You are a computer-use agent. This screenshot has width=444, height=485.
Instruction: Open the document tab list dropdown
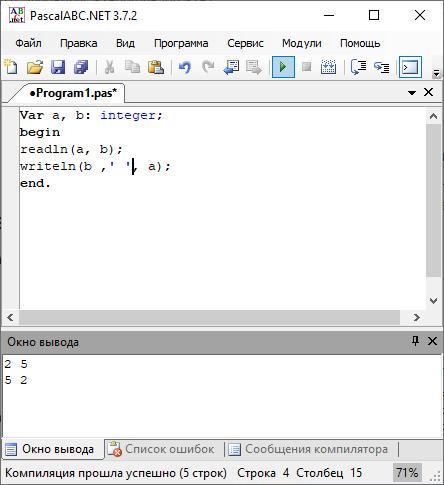[412, 93]
